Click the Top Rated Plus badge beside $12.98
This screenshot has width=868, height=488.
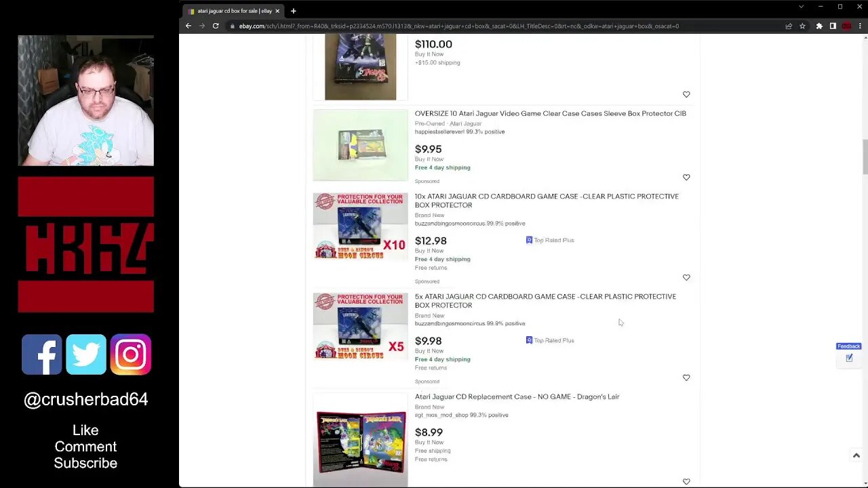550,240
